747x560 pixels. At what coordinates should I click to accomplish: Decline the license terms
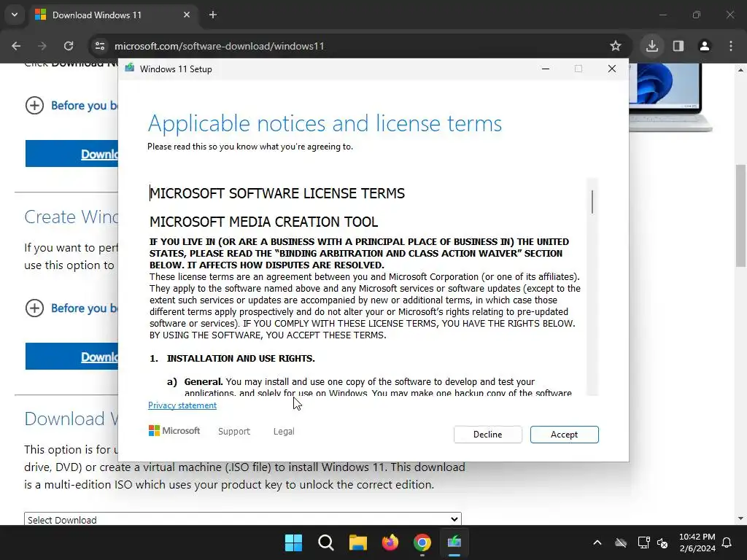[487, 435]
